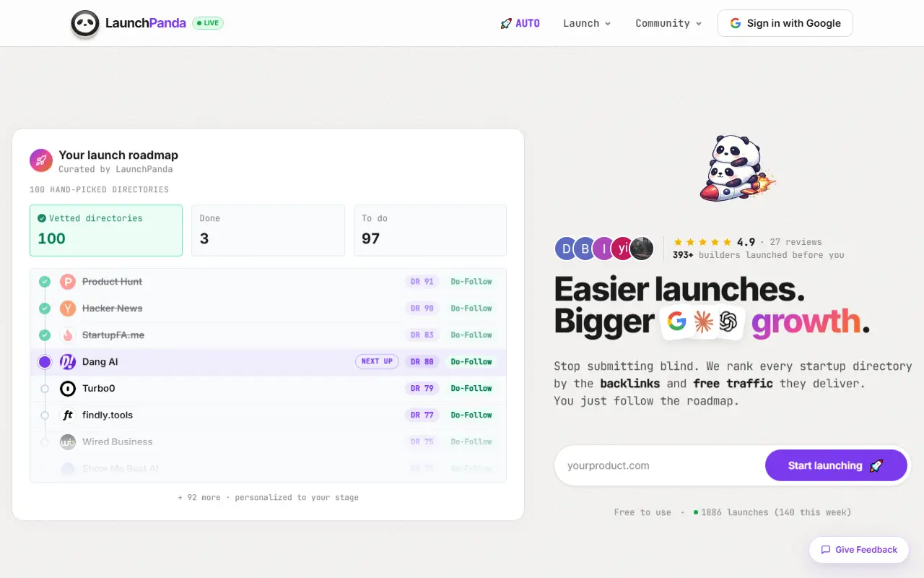Image resolution: width=924 pixels, height=578 pixels.
Task: Sign in with Google
Action: (x=785, y=23)
